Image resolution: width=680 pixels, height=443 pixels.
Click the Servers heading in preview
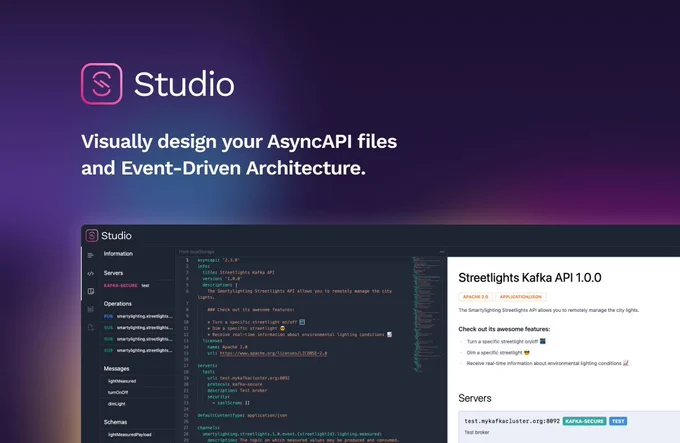(x=475, y=398)
